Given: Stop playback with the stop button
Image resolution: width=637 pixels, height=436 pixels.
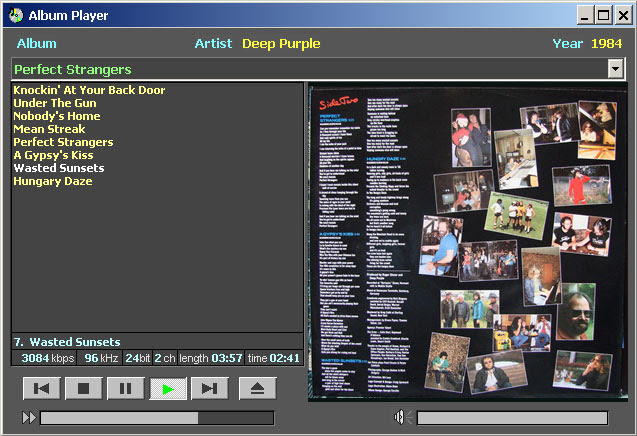Looking at the screenshot, I should 84,388.
